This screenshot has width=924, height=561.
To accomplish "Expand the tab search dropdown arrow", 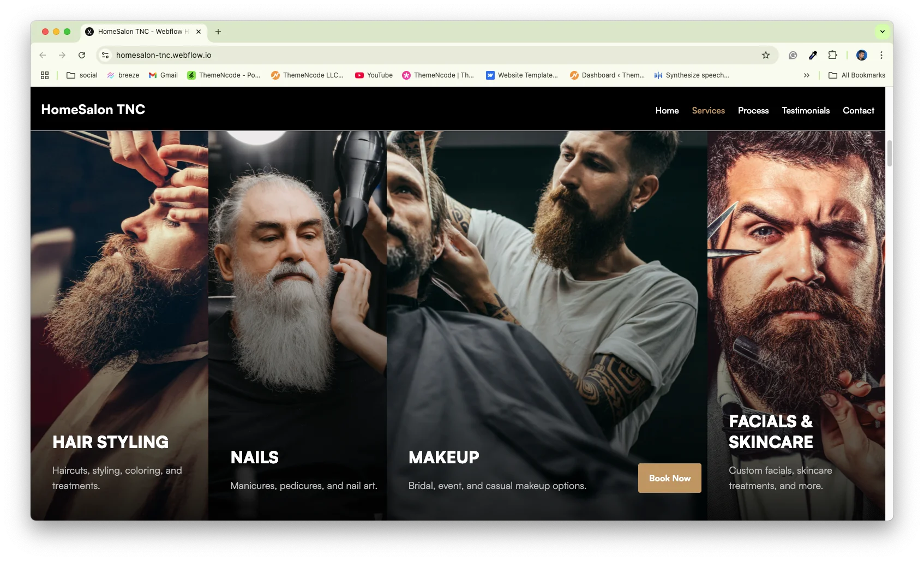I will (x=882, y=32).
